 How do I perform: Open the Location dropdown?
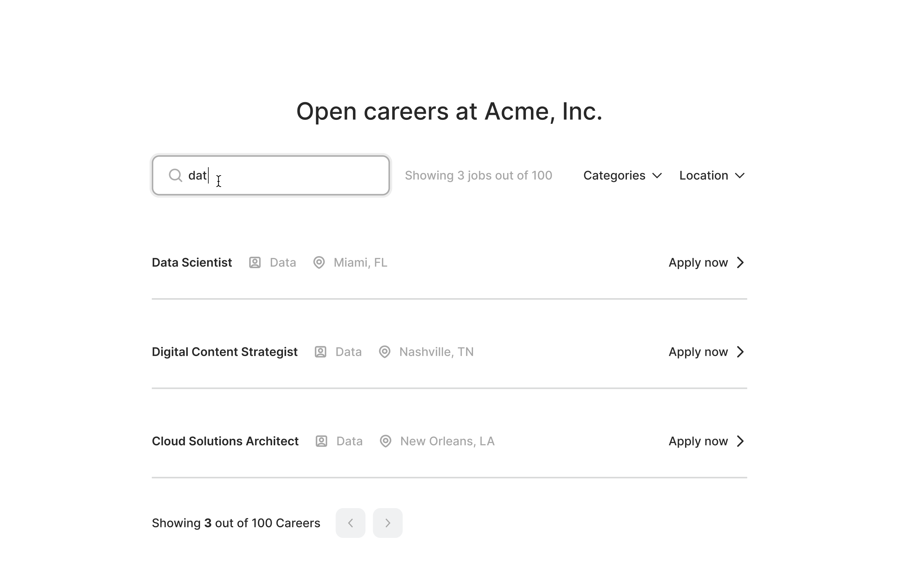coord(712,175)
